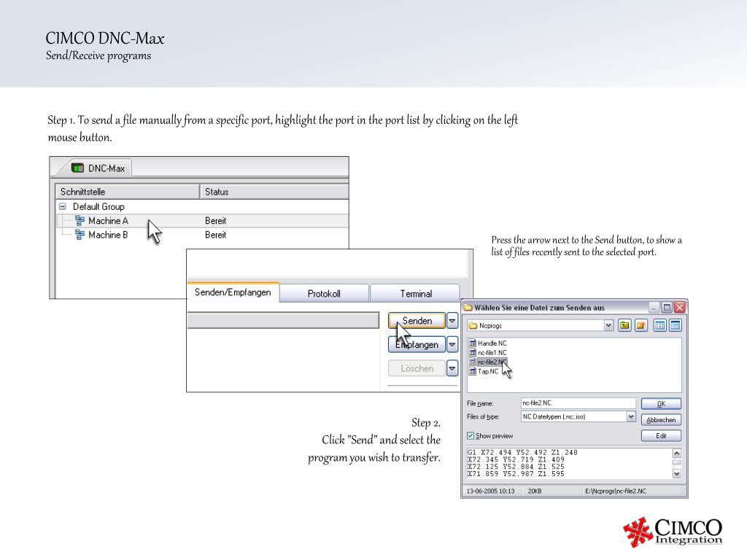
Task: Click the Machine A port icon
Action: (80, 220)
